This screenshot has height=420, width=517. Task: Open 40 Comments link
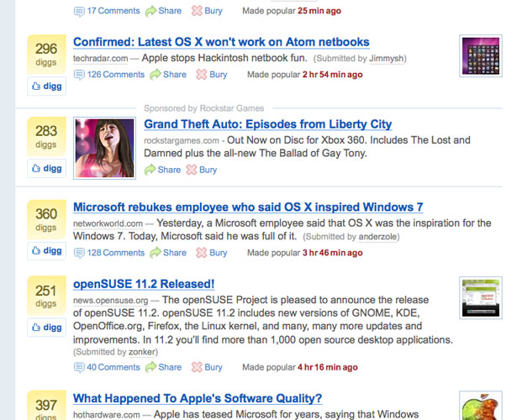113,367
